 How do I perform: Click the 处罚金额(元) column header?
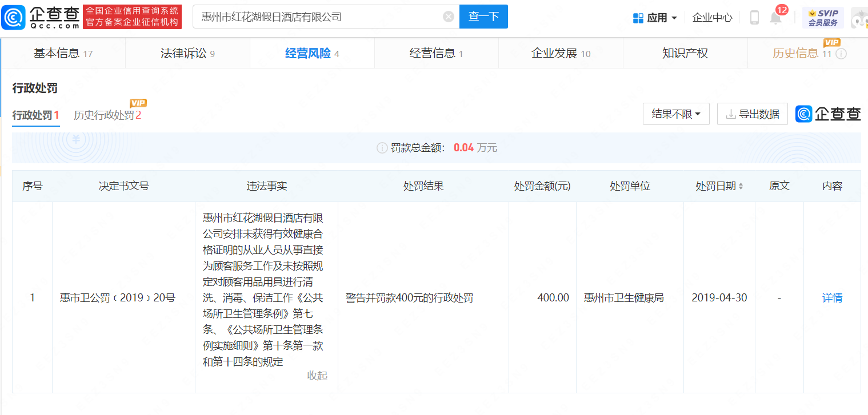click(542, 186)
